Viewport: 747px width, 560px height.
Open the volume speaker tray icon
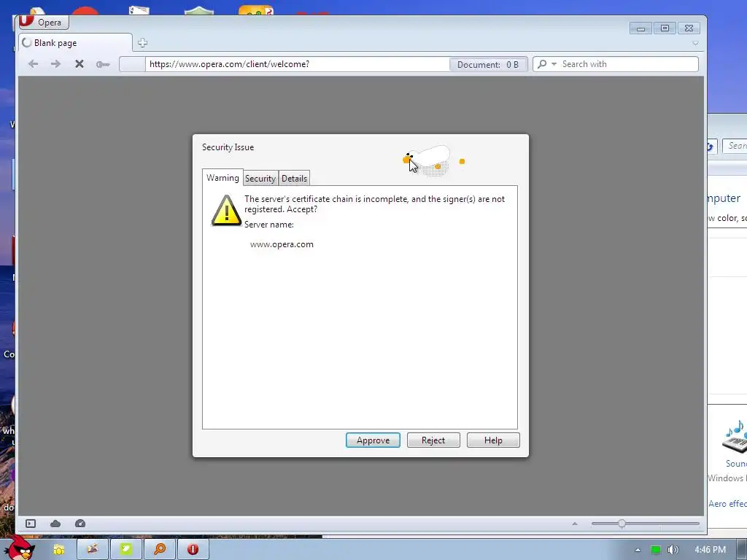(673, 550)
